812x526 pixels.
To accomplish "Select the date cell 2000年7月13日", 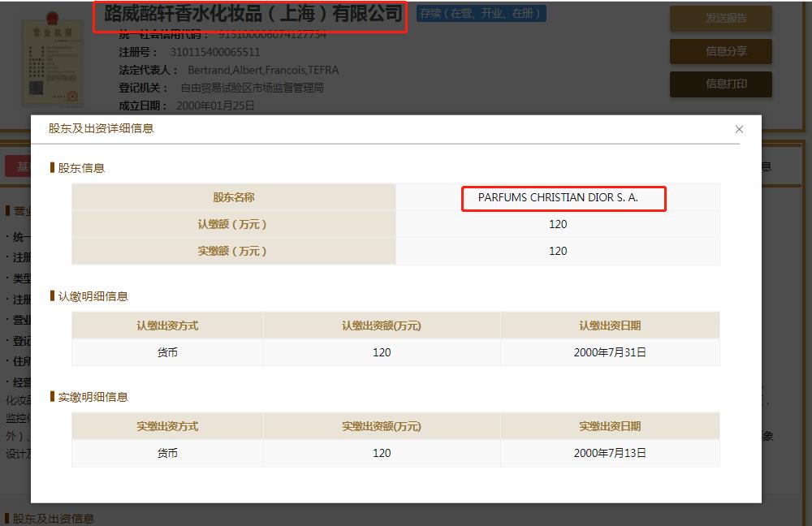I will (610, 453).
